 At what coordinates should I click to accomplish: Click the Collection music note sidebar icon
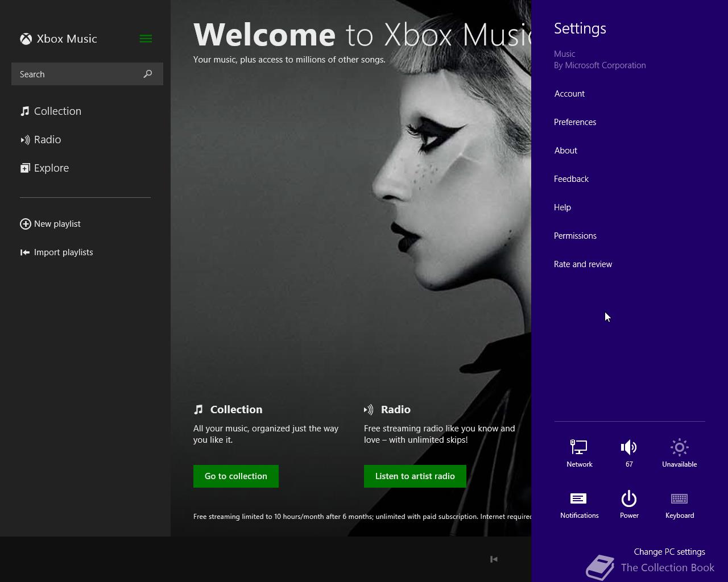tap(24, 111)
